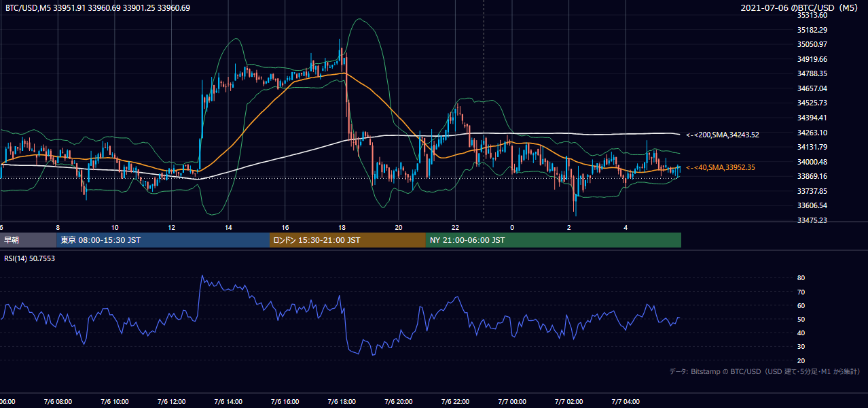
Task: Select the NY 21:00-06:00 JST session bar
Action: pos(554,240)
